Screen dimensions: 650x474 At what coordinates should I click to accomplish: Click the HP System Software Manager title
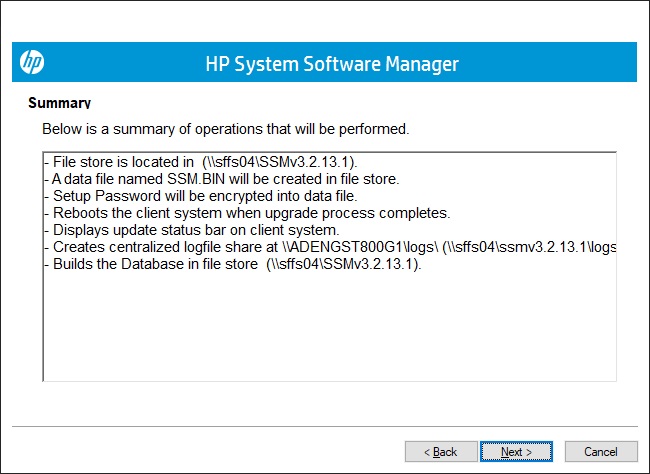click(x=331, y=64)
